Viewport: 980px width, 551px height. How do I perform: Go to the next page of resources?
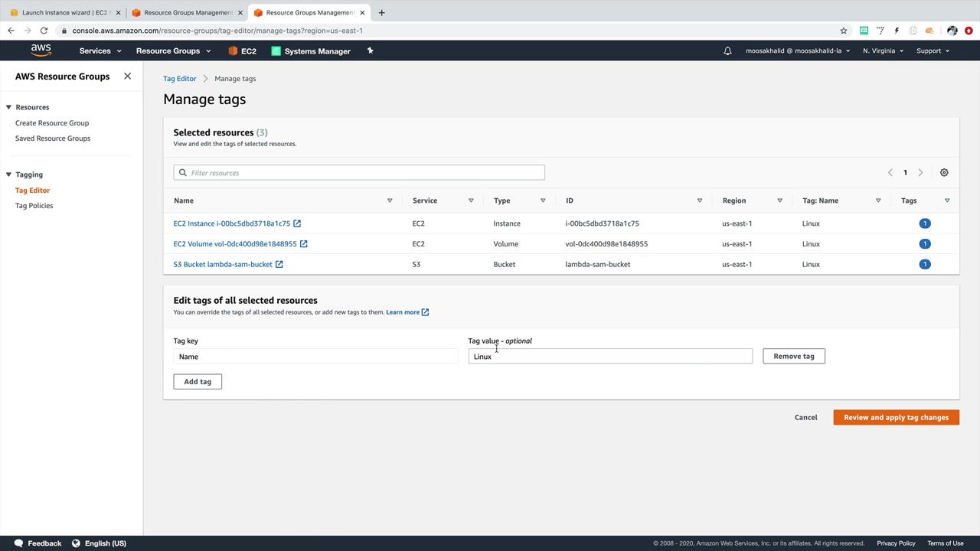click(x=920, y=173)
